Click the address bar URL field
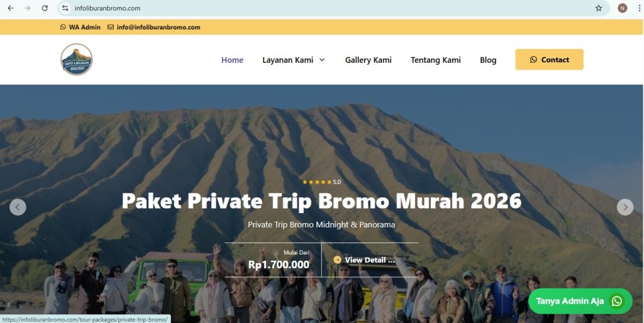Screen dimensions: 644x323 coord(328,8)
